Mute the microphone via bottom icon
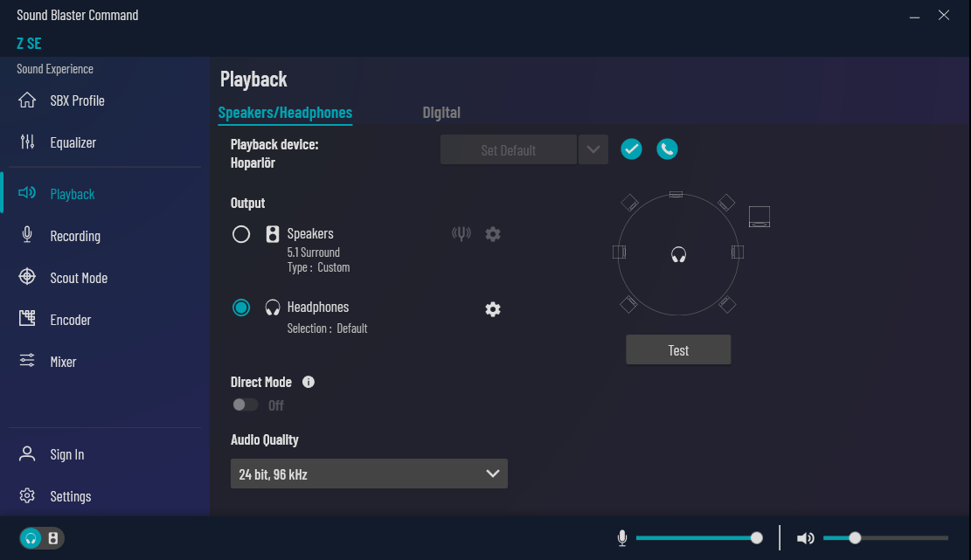This screenshot has width=971, height=560. click(x=622, y=538)
